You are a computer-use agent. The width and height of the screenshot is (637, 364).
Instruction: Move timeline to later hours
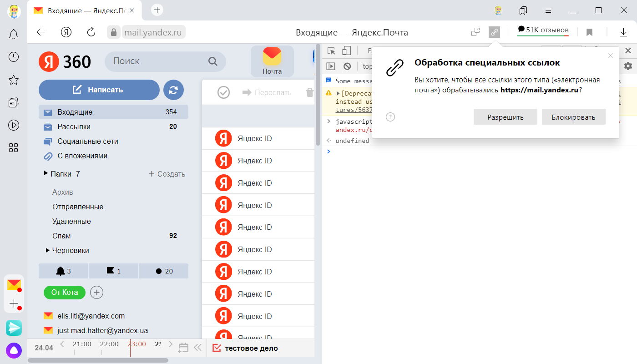[171, 344]
